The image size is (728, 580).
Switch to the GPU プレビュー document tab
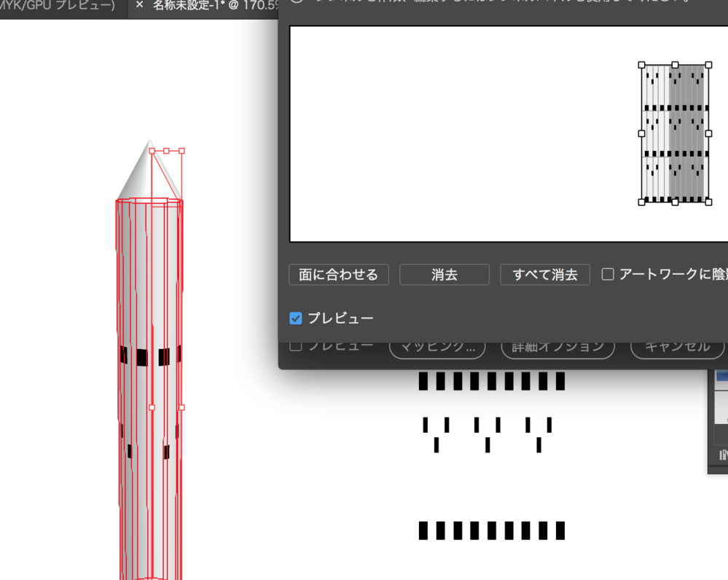point(58,6)
